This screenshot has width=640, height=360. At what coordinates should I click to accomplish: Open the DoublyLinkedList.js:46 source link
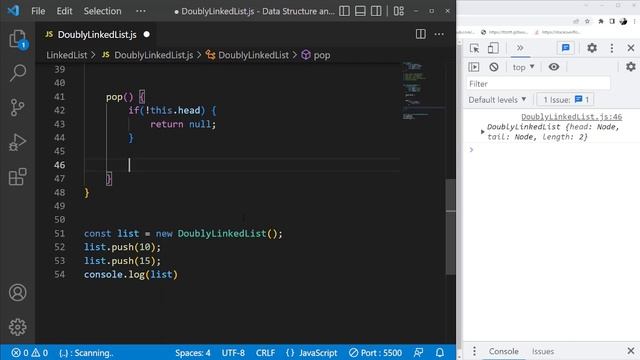pyautogui.click(x=571, y=117)
